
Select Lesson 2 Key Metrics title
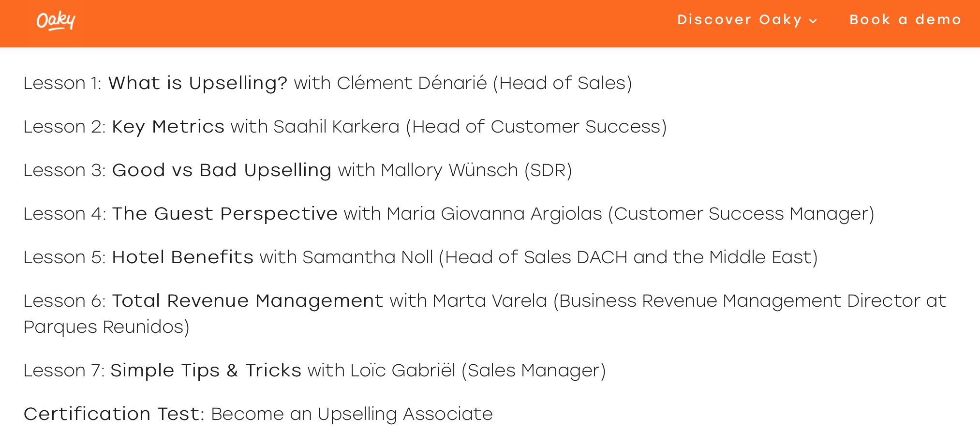click(168, 127)
